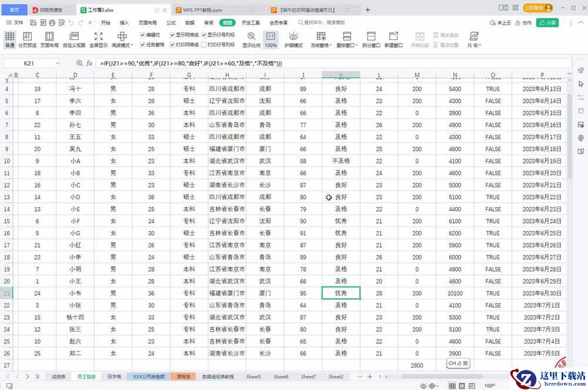Click the search command input box
The height and width of the screenshot is (390, 588).
[x=322, y=23]
